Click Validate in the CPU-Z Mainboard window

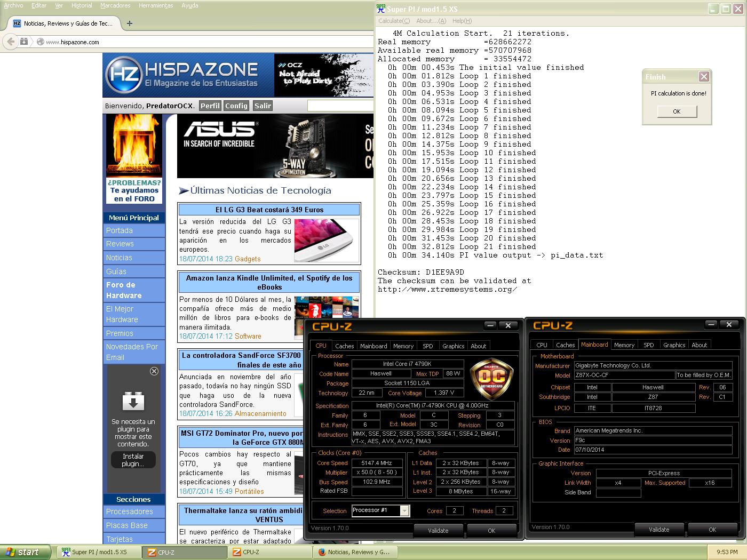659,530
